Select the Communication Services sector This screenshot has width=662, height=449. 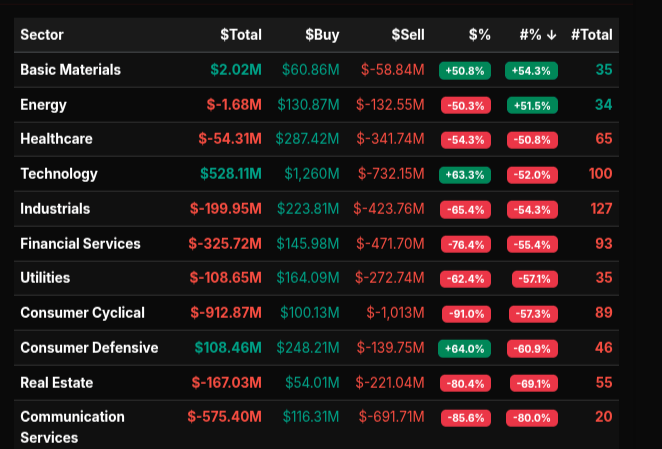(x=72, y=426)
